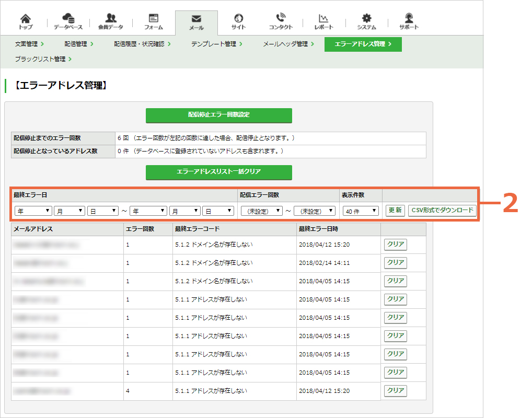Click クリア for the 2018/02/14 14:11 row
The image size is (532, 418).
[396, 263]
